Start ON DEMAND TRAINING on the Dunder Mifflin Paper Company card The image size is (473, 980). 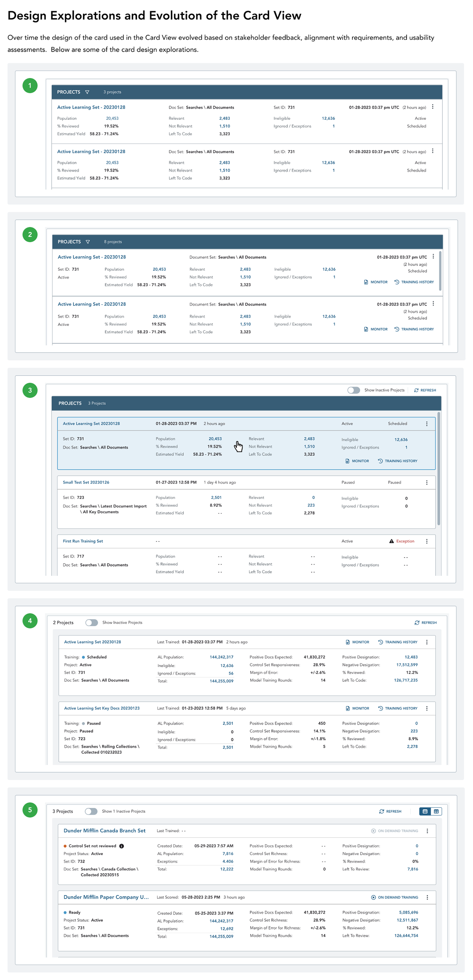click(x=395, y=897)
